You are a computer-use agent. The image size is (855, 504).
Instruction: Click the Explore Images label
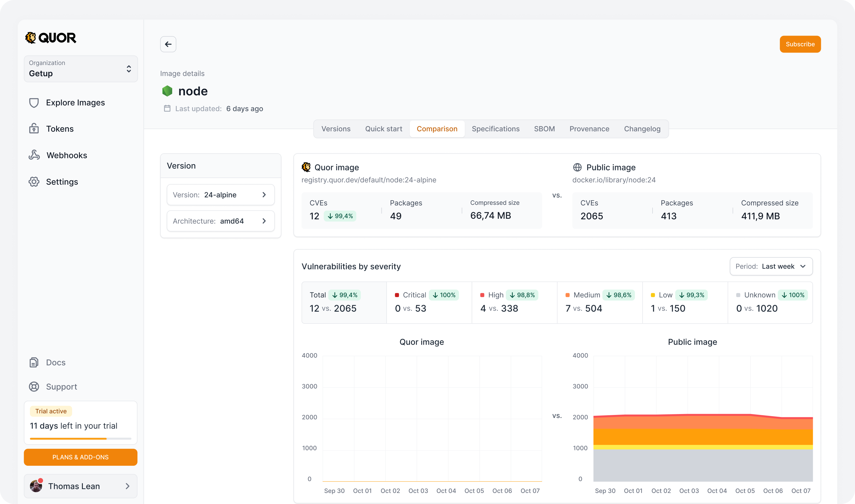75,103
